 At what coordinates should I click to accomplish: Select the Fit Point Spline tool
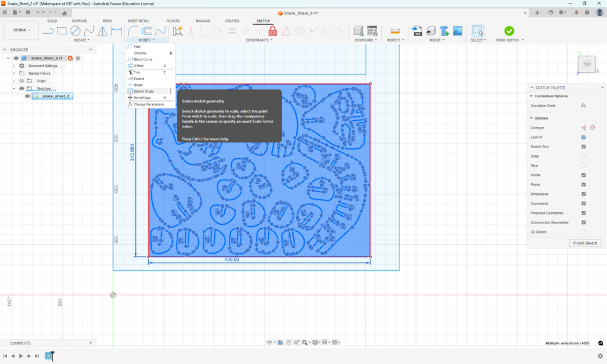click(90, 31)
